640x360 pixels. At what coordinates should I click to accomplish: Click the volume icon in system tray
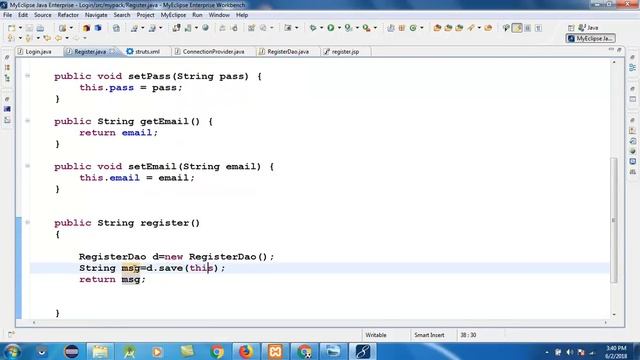[570, 352]
